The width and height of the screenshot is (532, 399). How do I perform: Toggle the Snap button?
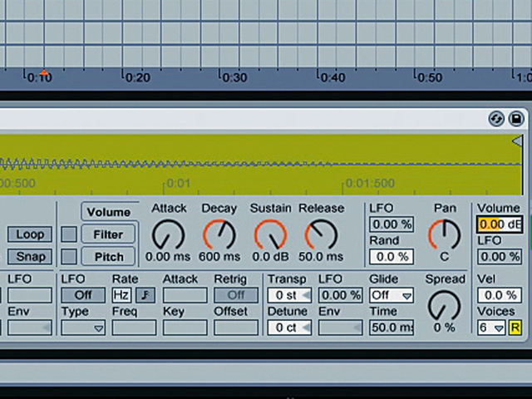30,257
